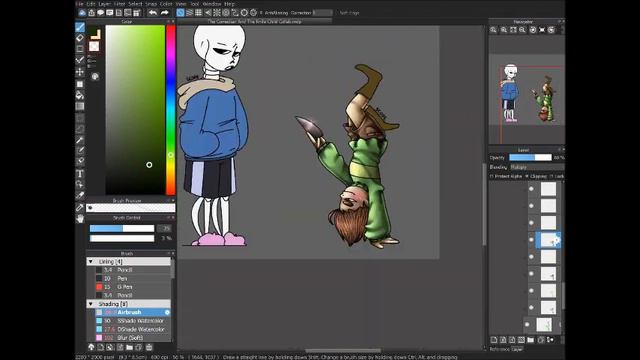Select the Bucket fill tool
This screenshot has width=640, height=360.
click(x=80, y=95)
